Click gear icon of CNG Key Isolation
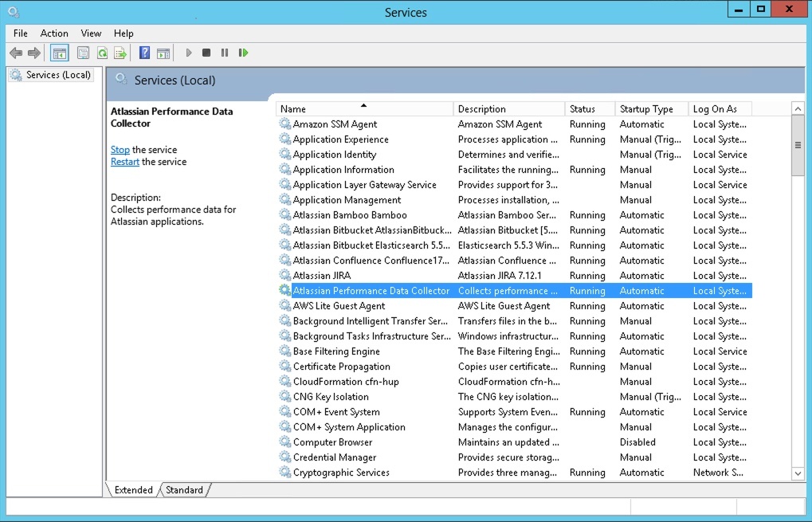 tap(284, 396)
